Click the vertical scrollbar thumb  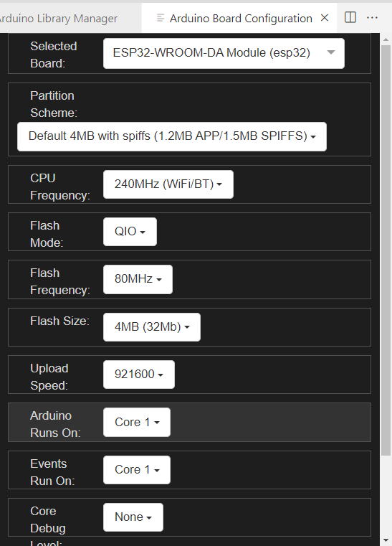click(x=386, y=250)
